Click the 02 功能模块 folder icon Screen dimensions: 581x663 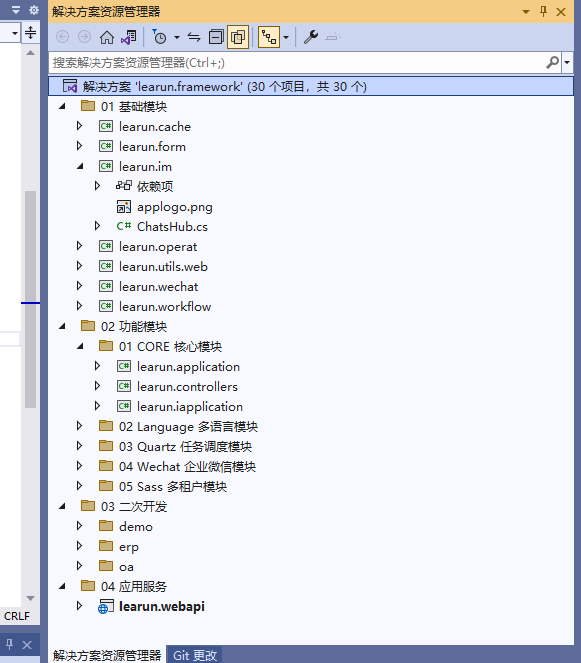(x=88, y=326)
